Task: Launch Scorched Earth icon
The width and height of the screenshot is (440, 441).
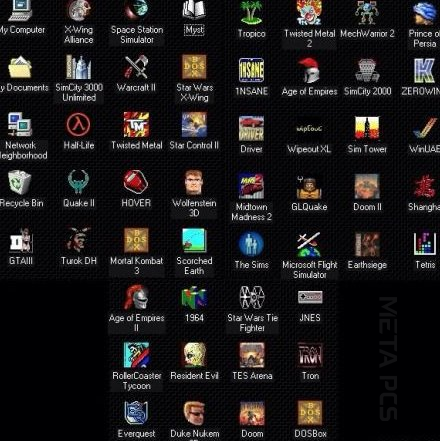Action: 194,240
